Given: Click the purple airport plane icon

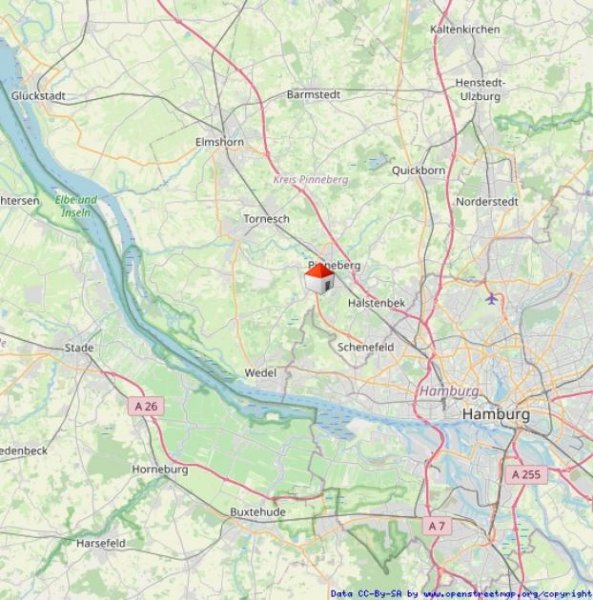Looking at the screenshot, I should tap(492, 298).
